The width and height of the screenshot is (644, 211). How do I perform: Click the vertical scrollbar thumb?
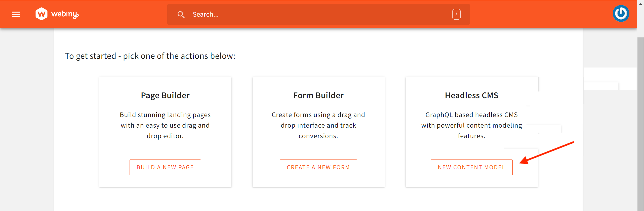point(640,123)
